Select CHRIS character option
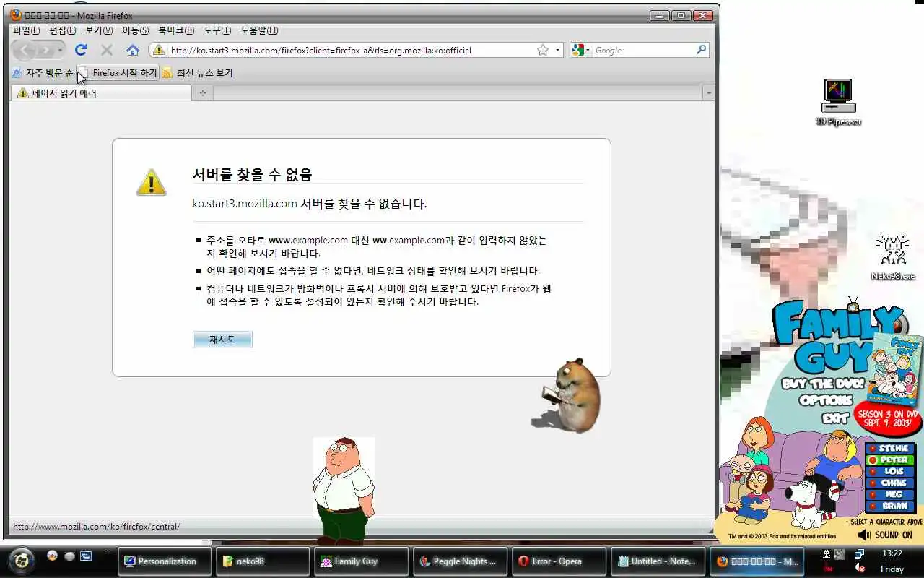924x578 pixels. coord(890,483)
